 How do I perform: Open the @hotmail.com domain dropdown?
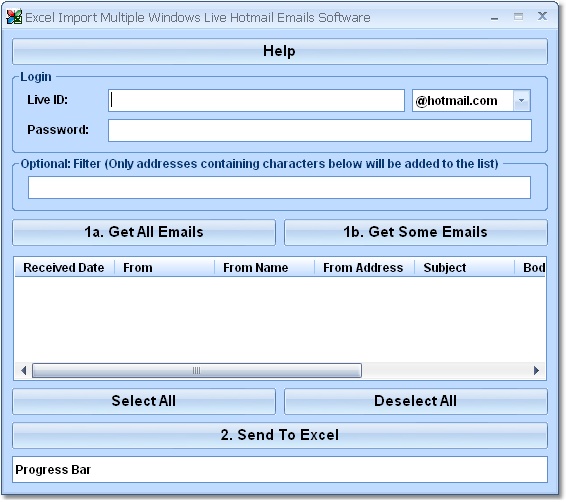pos(521,101)
